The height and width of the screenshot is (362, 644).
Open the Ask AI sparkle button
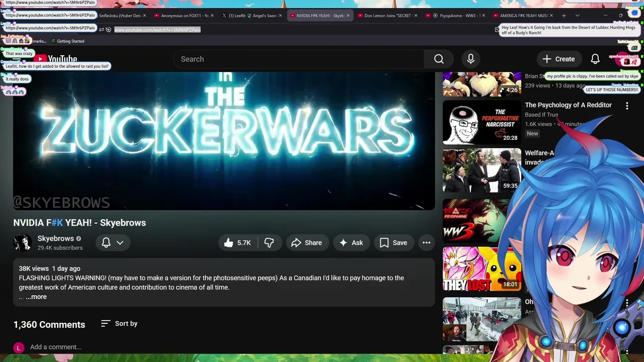coord(351,243)
